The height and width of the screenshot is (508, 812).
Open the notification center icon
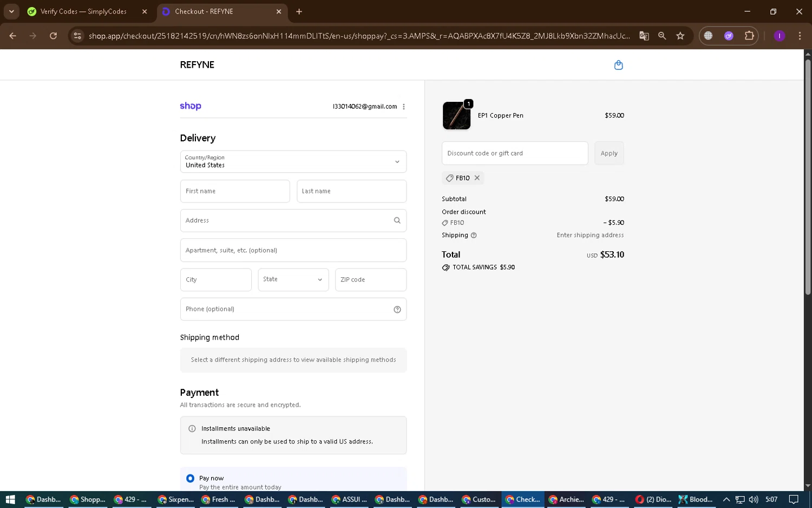pyautogui.click(x=794, y=499)
